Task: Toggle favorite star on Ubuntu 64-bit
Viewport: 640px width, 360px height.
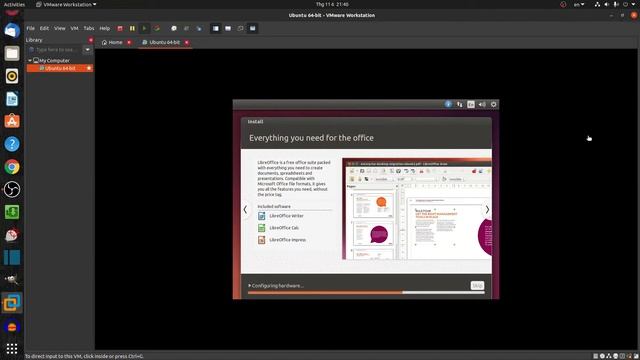Action: (89, 69)
